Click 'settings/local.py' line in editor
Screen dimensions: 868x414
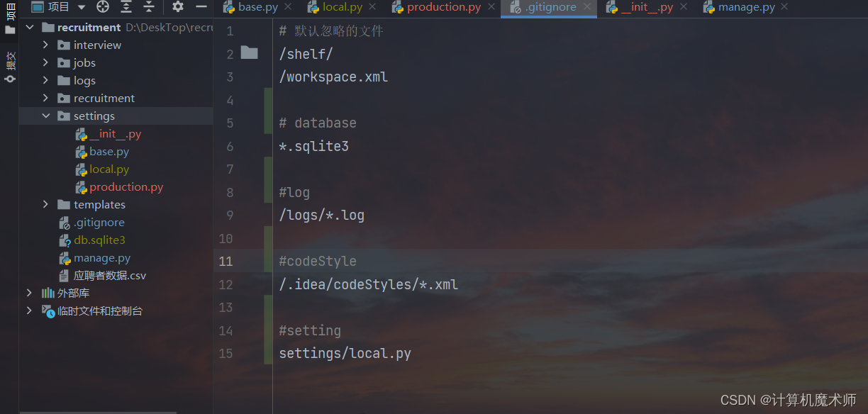click(345, 353)
